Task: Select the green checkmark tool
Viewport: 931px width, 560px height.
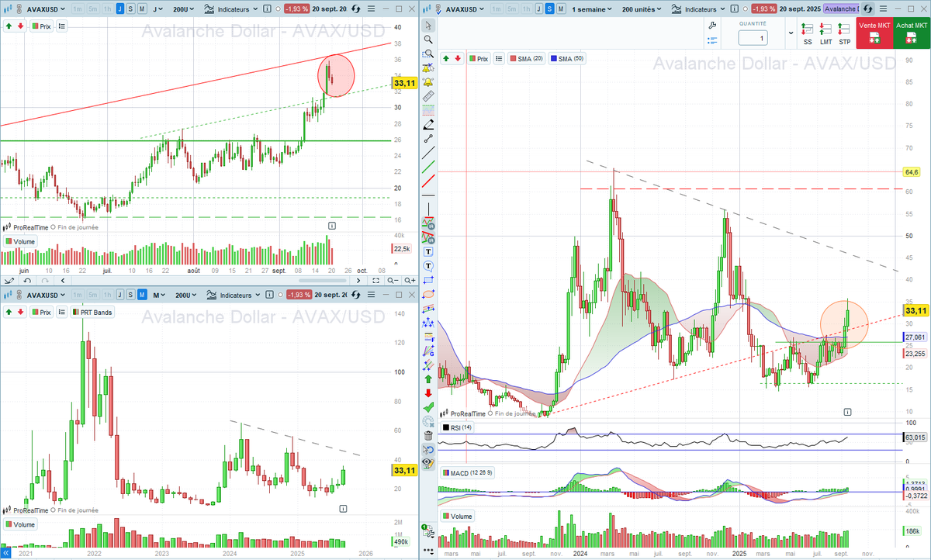Action: click(428, 406)
